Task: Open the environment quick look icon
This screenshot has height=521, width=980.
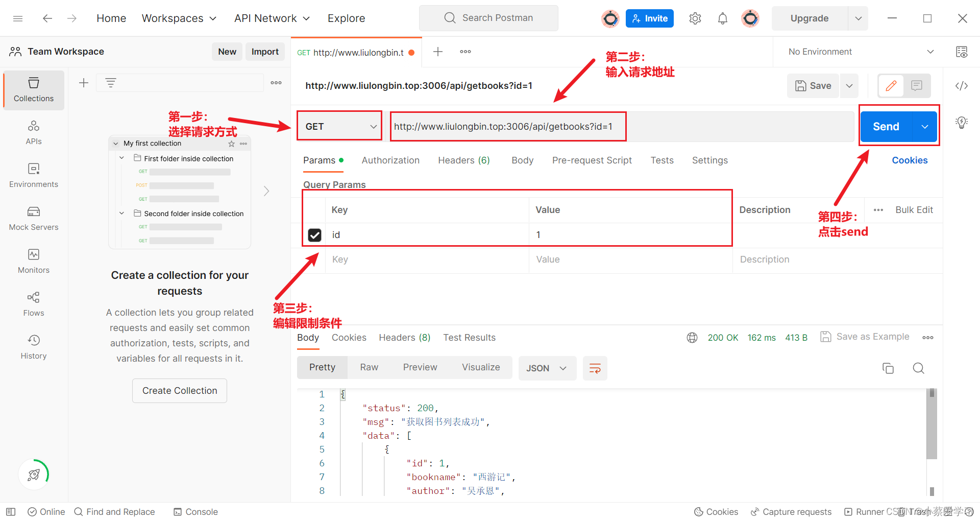Action: tap(962, 52)
